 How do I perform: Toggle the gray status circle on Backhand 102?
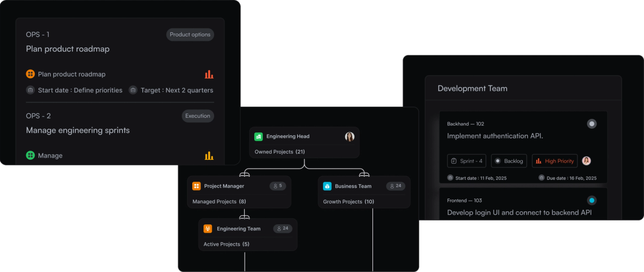tap(592, 124)
